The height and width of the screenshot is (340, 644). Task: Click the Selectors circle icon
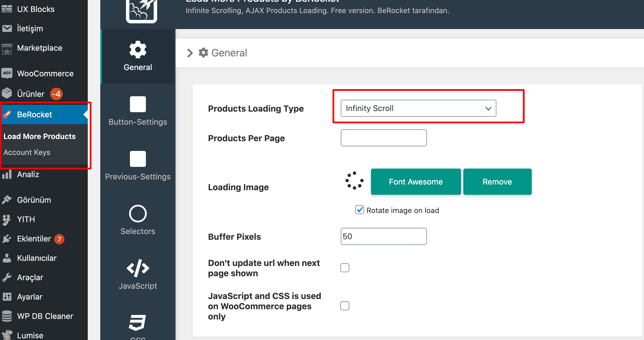click(x=138, y=213)
